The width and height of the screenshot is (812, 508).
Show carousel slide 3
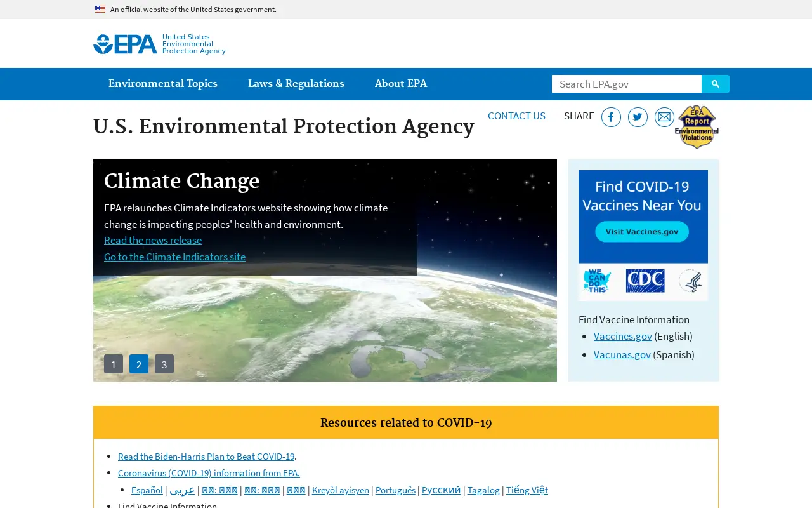164,364
